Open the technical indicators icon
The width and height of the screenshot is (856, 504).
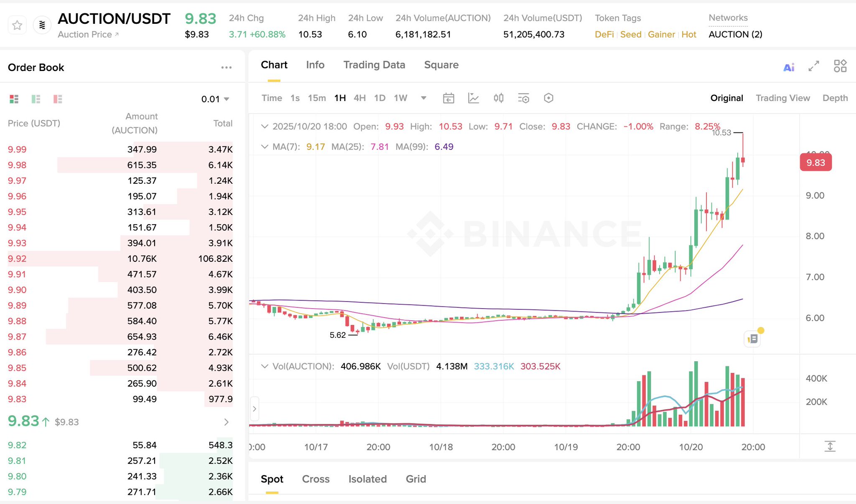coord(473,98)
